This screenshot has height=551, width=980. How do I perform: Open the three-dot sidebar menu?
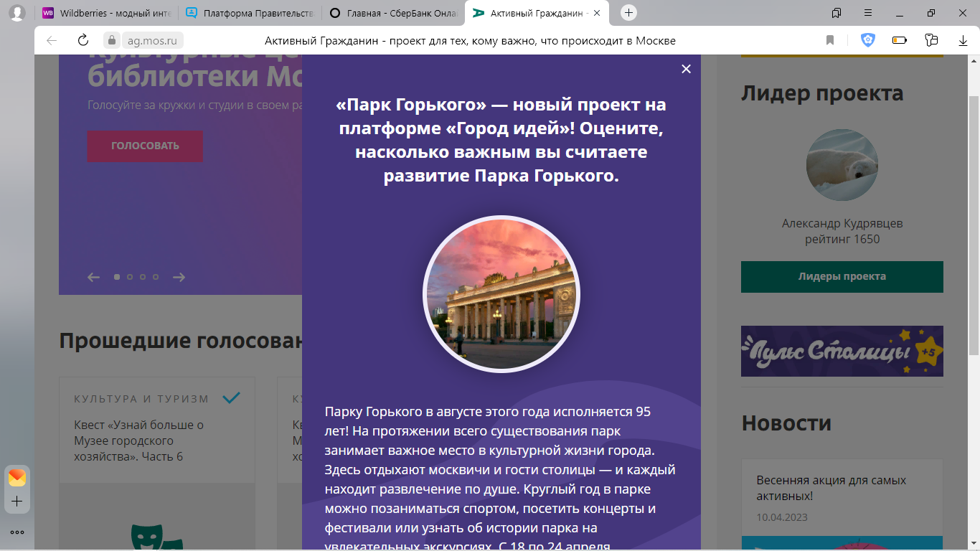coord(17,532)
